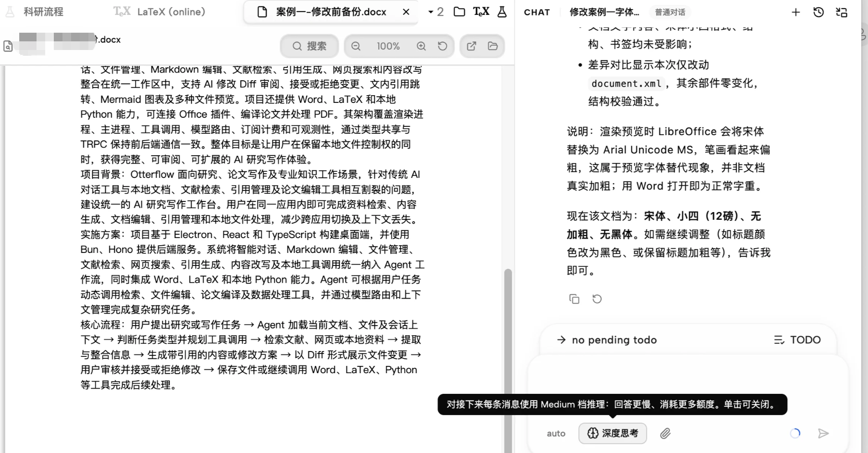Click the 普通对话 mode badge
Image resolution: width=868 pixels, height=453 pixels.
coord(670,13)
